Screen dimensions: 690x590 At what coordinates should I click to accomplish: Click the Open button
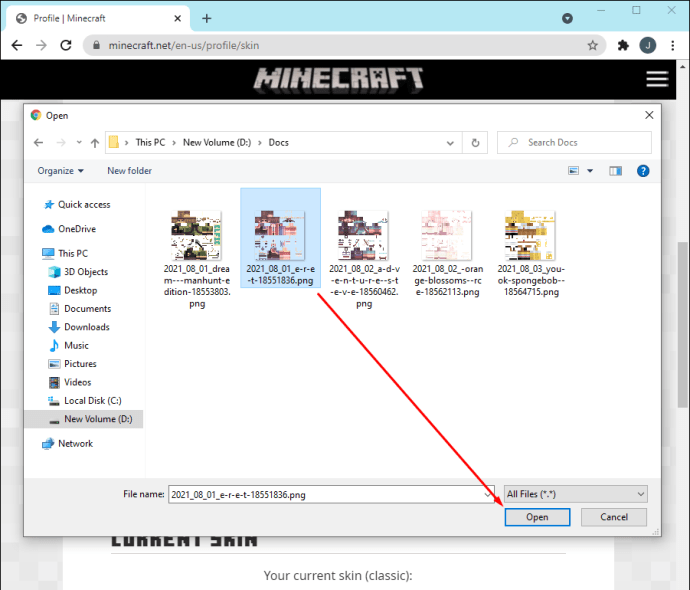537,517
